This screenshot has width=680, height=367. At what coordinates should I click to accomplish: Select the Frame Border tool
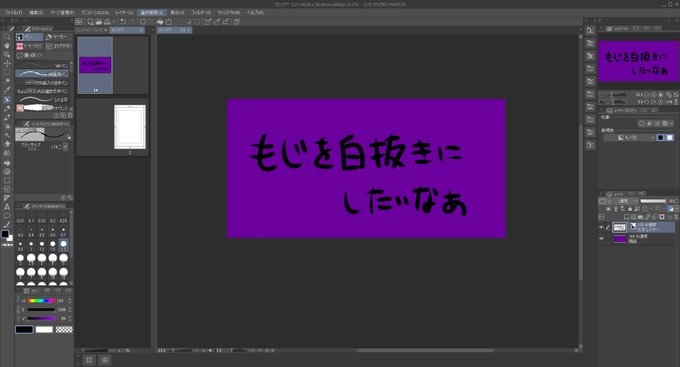click(x=7, y=189)
